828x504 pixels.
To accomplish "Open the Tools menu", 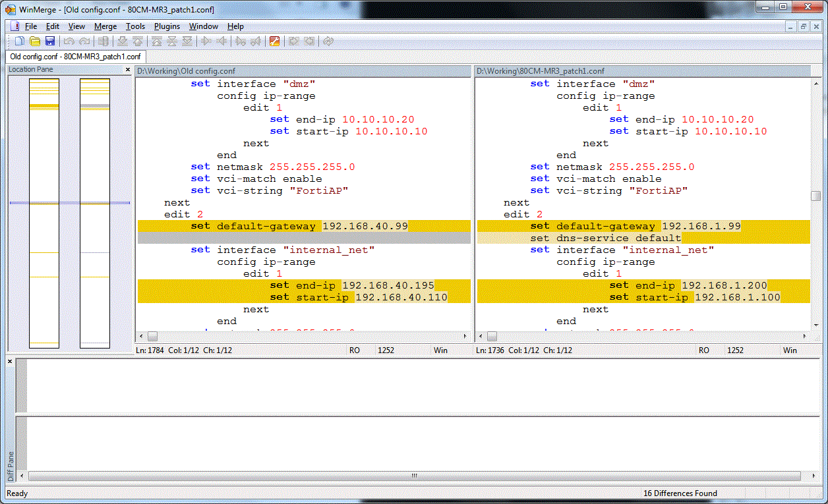I will 135,26.
